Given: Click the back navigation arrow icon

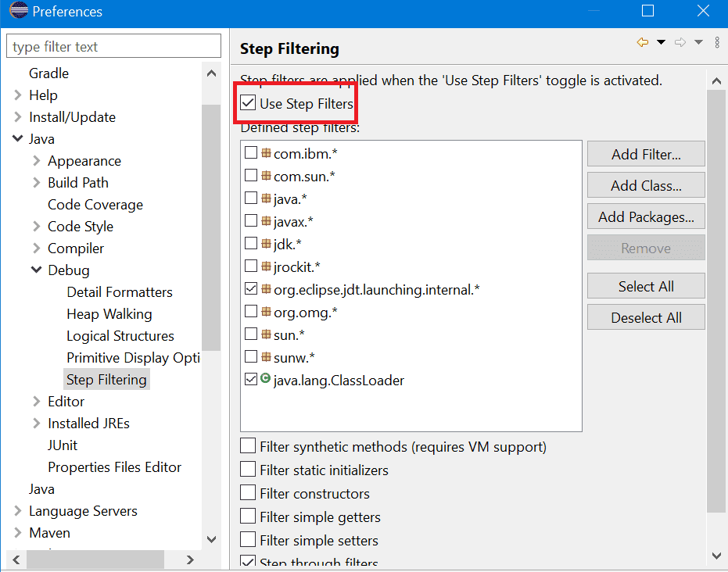Looking at the screenshot, I should pos(643,42).
